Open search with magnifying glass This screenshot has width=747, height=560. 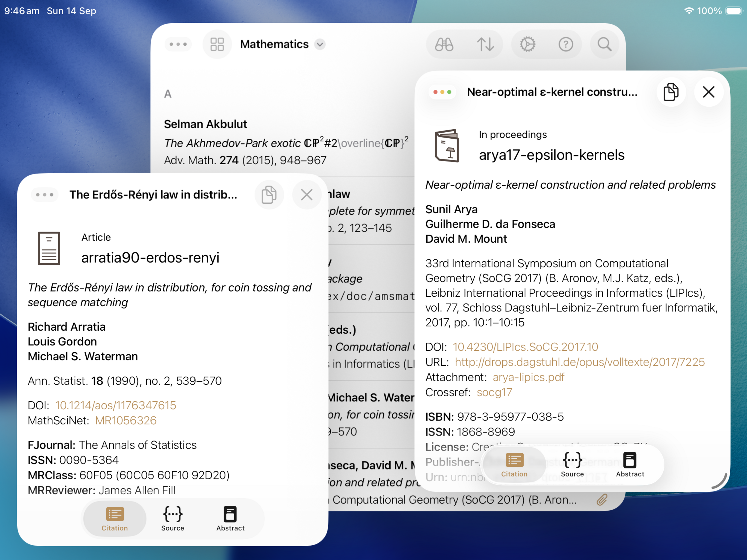tap(604, 44)
